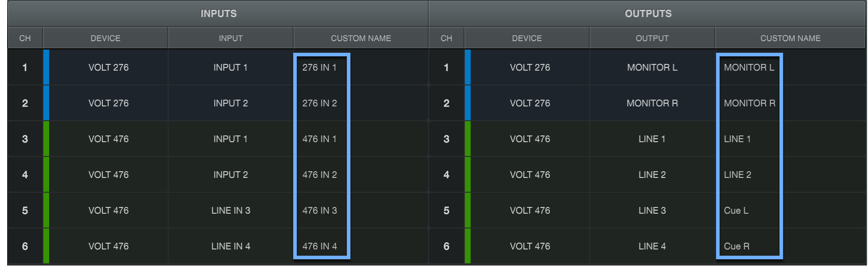Click LINE 1 cell in OUTPUT column
The height and width of the screenshot is (270, 868).
pyautogui.click(x=652, y=139)
